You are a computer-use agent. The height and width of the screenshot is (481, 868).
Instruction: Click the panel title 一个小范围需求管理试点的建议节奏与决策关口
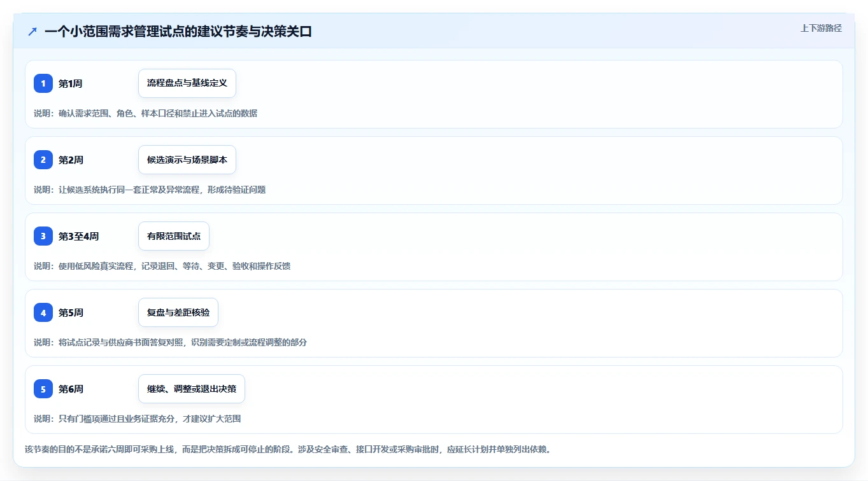pos(178,31)
